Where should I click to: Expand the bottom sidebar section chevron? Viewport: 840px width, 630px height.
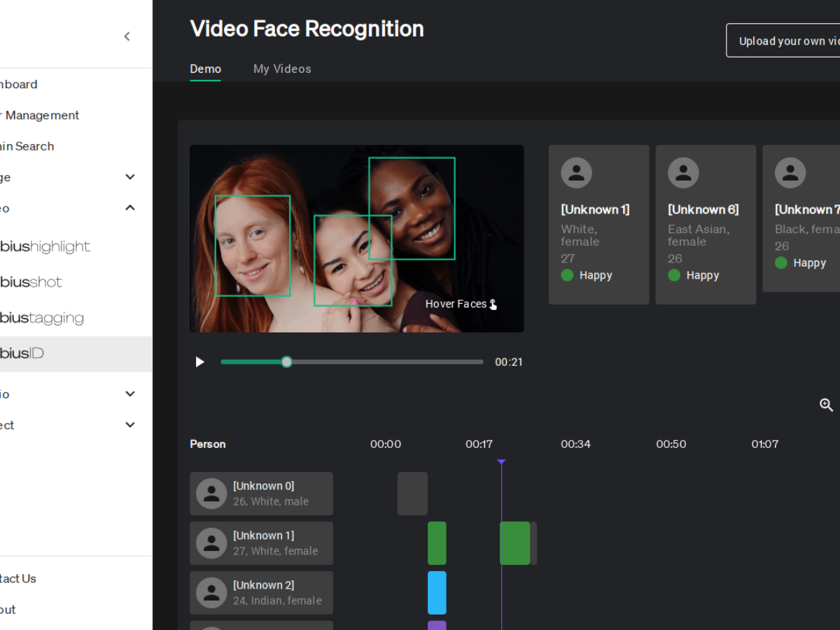[x=130, y=425]
